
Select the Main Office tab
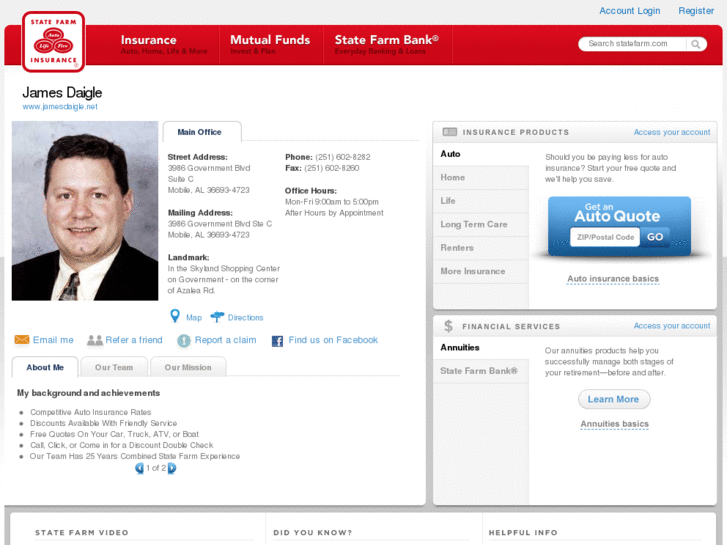point(202,132)
